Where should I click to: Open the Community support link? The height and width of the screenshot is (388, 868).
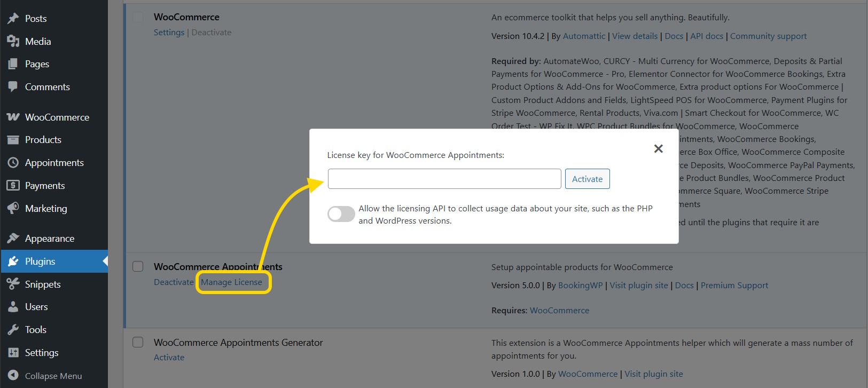769,36
